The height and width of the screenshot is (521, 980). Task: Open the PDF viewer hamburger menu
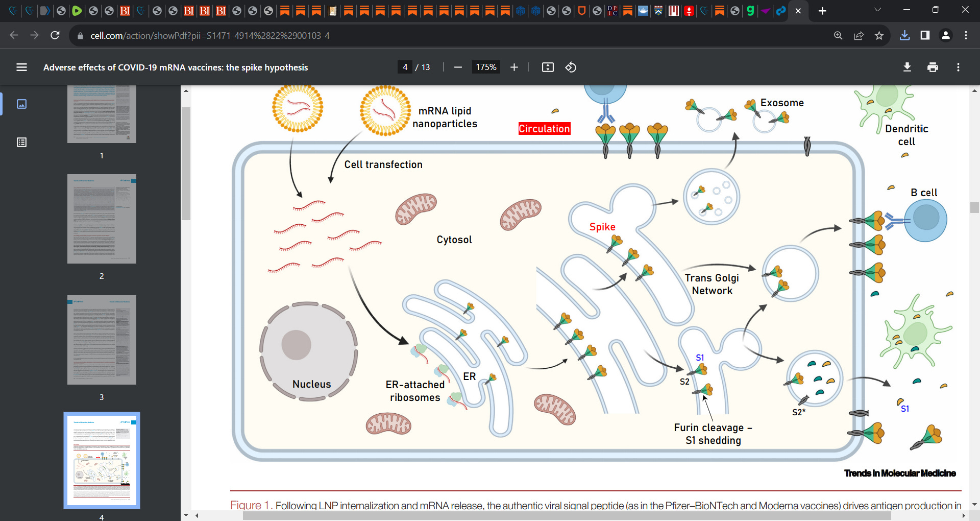pyautogui.click(x=21, y=67)
